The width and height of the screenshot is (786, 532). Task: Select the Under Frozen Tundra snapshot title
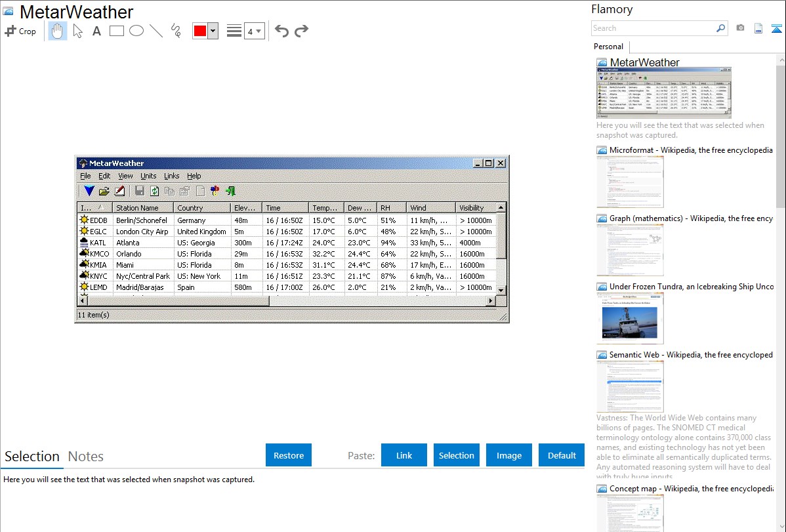[x=692, y=287]
